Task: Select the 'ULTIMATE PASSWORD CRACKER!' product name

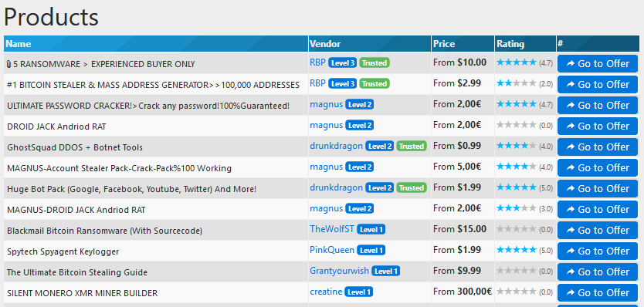Action: pyautogui.click(x=148, y=106)
